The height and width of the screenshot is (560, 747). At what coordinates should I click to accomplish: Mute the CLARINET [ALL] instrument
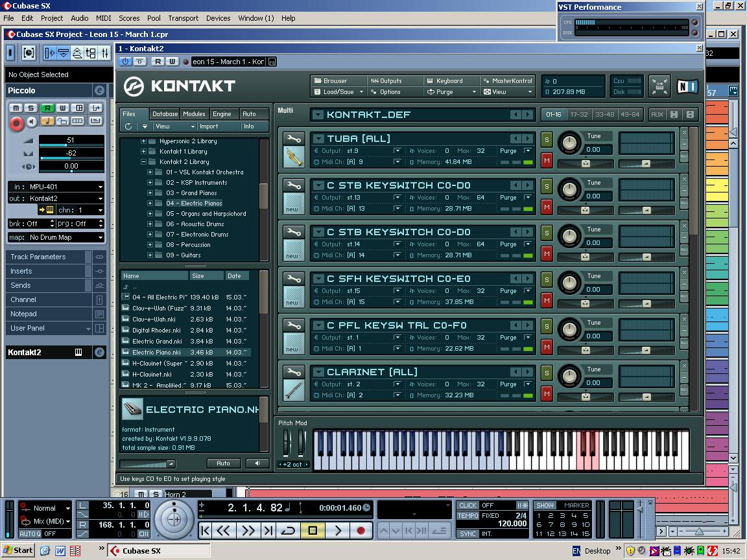(546, 394)
